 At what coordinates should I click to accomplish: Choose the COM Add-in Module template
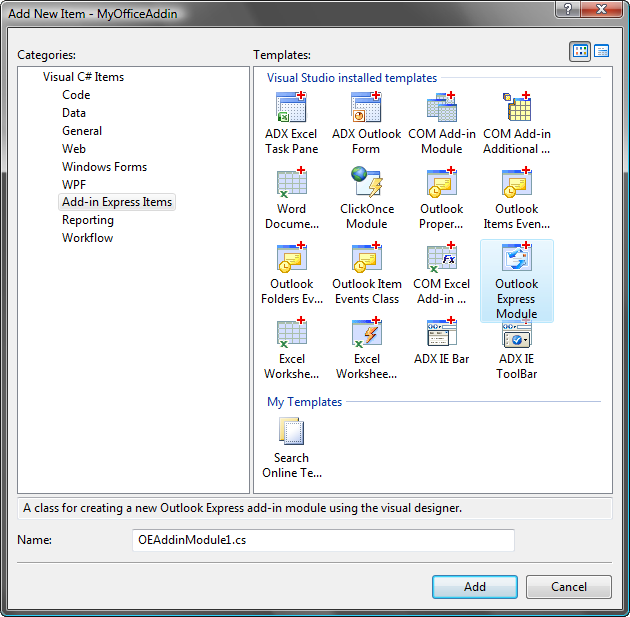(x=442, y=123)
